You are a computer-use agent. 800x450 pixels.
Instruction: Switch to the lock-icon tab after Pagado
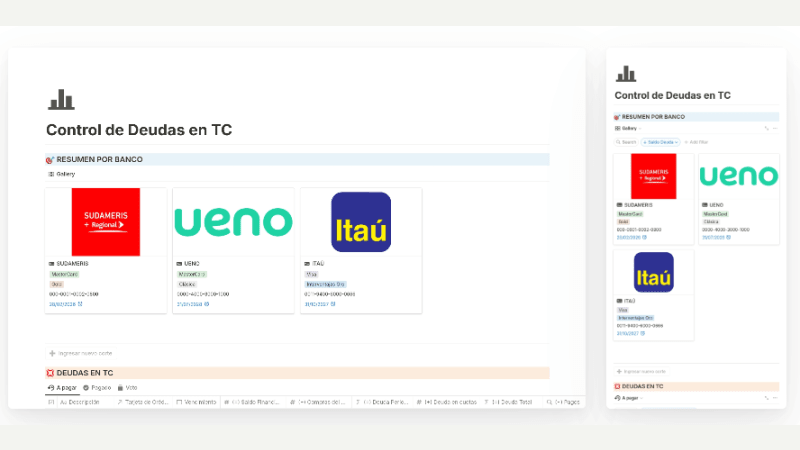pyautogui.click(x=128, y=388)
